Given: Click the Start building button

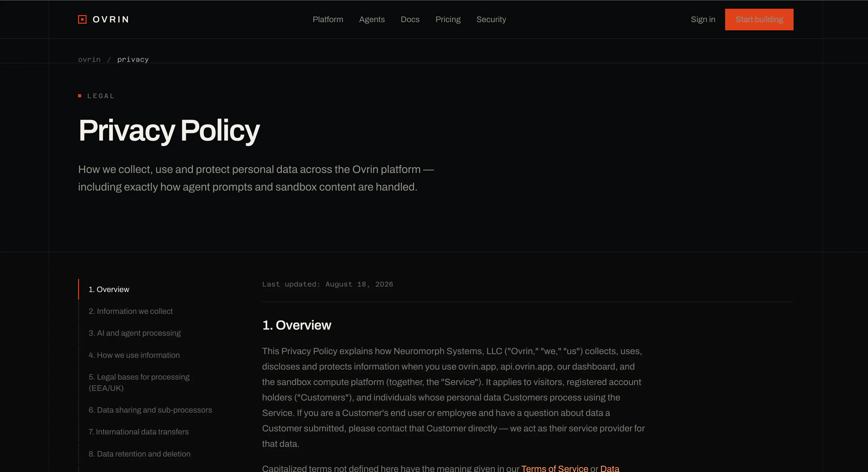Looking at the screenshot, I should point(759,20).
